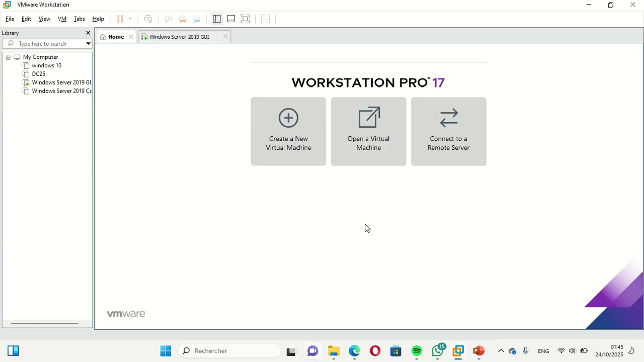Open Spotify from taskbar
644x362 pixels.
417,351
